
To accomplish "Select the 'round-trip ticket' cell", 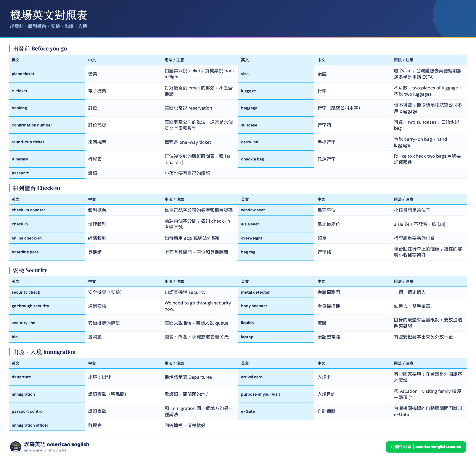I will tap(47, 142).
